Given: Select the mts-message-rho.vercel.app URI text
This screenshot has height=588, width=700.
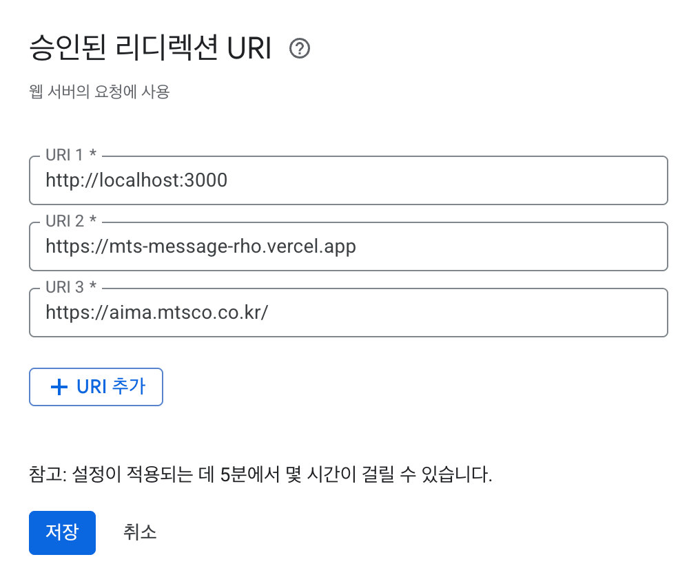Looking at the screenshot, I should 200,246.
